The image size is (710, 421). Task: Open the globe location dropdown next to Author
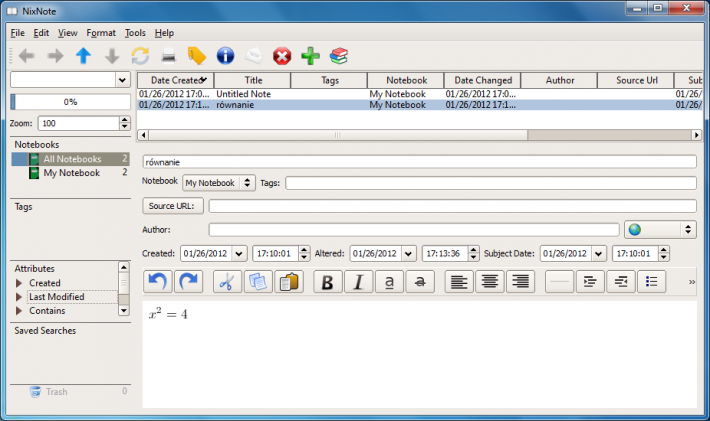click(660, 230)
